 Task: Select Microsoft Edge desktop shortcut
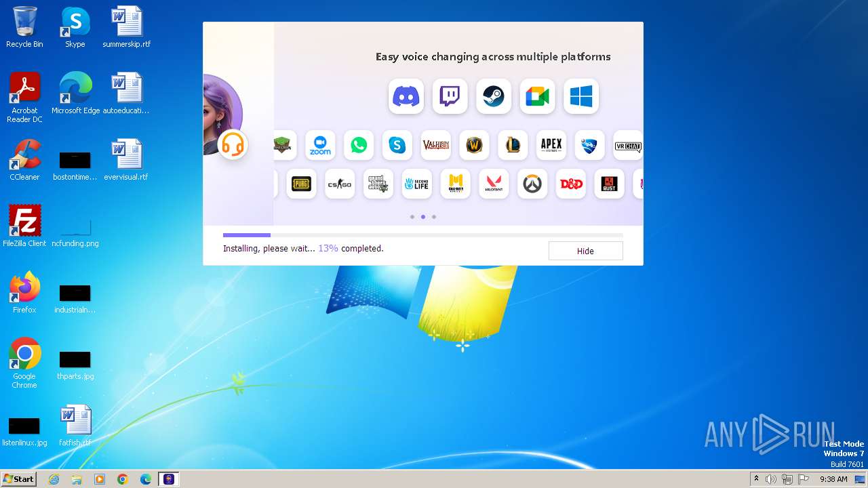tap(75, 94)
